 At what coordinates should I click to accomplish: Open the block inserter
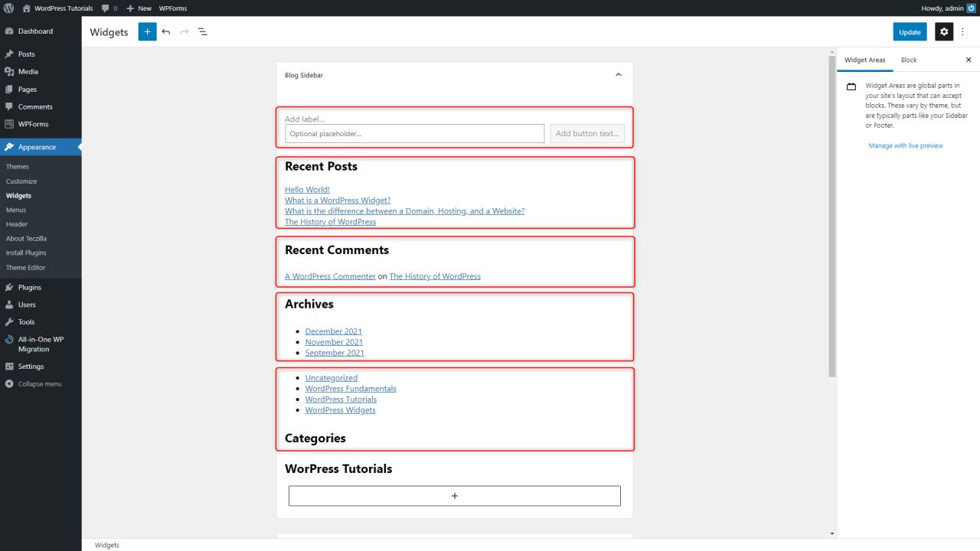(147, 31)
